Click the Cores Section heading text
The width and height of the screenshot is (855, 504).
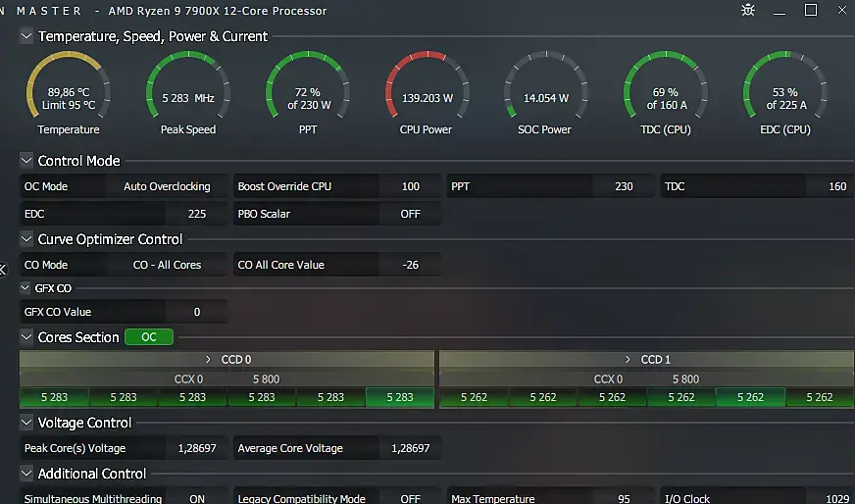point(78,337)
